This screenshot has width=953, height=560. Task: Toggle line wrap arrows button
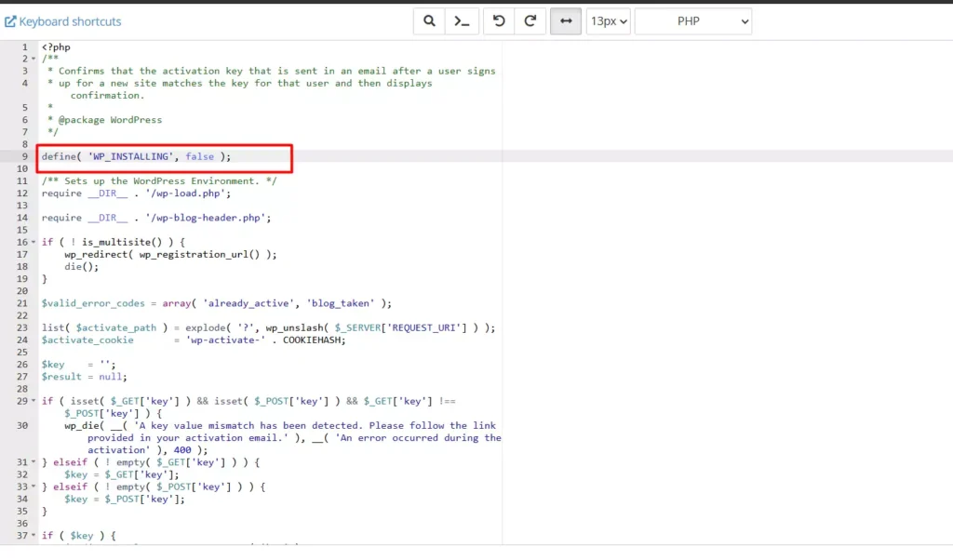click(566, 21)
